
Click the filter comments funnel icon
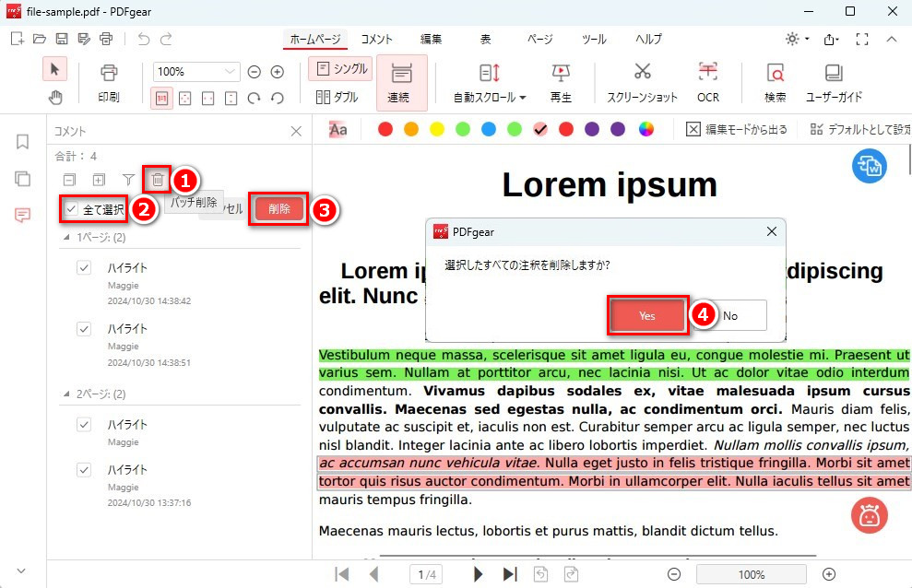coord(128,180)
